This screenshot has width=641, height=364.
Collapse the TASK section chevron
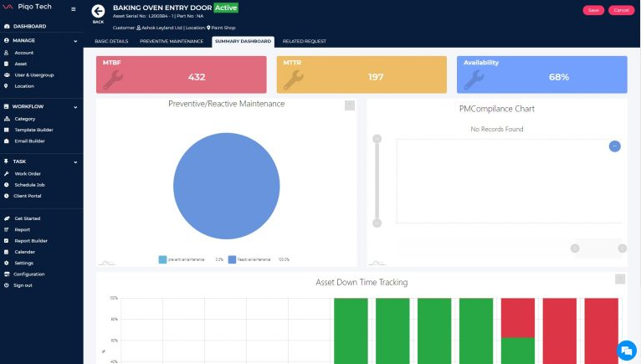tap(75, 161)
